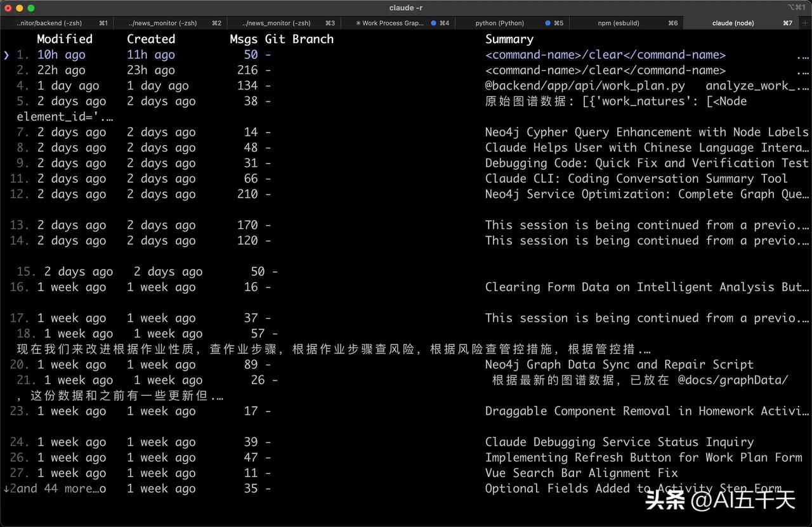Open a new terminal tab with plus button
This screenshot has width=812, height=527.
(805, 23)
